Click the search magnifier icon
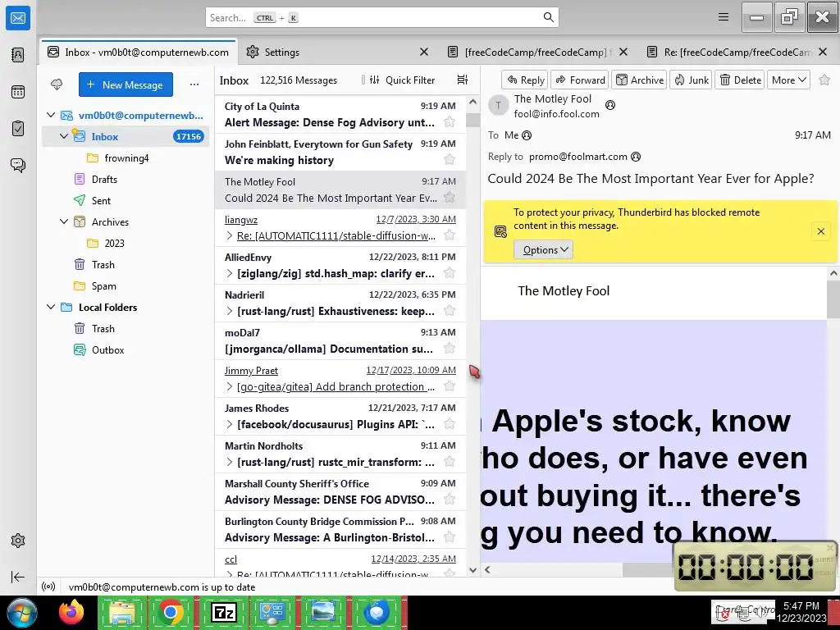840x630 pixels. pyautogui.click(x=549, y=17)
